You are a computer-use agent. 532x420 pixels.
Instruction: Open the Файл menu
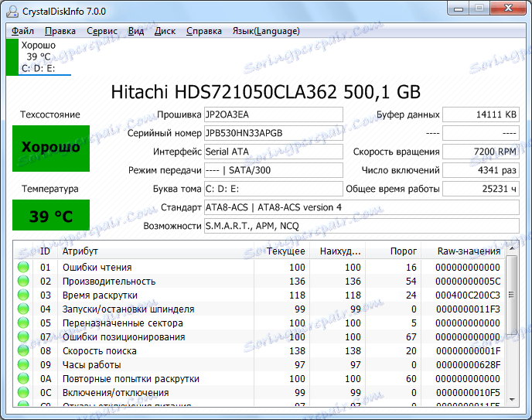click(22, 31)
